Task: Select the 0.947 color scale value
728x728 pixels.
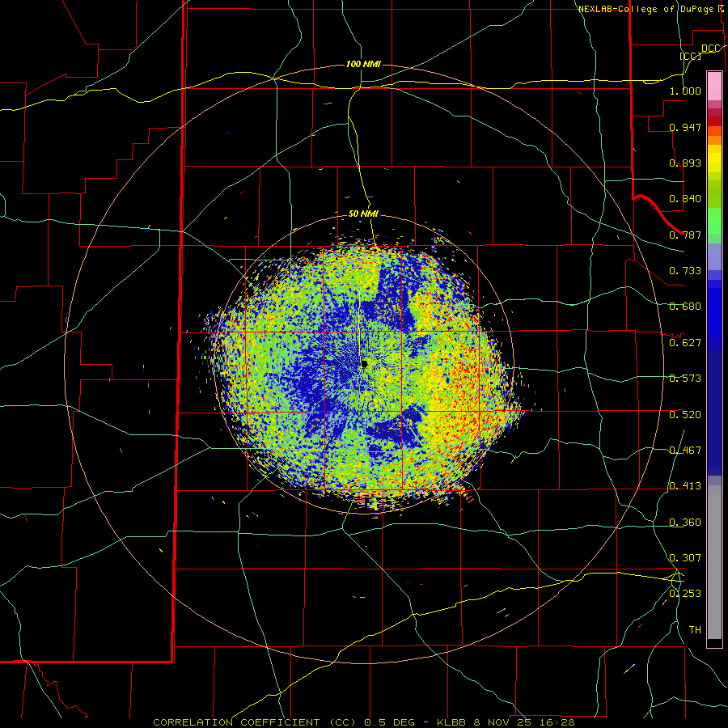Action: (x=685, y=127)
